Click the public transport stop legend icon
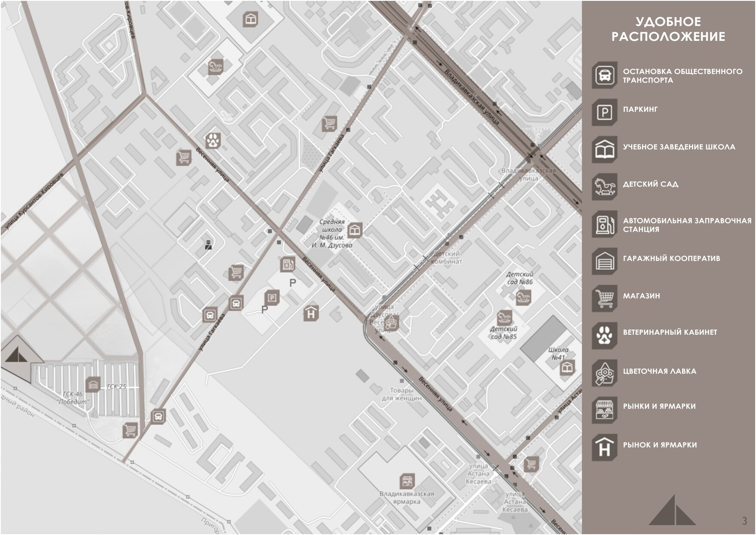Screen dimensions: 756x535 pyautogui.click(x=604, y=75)
